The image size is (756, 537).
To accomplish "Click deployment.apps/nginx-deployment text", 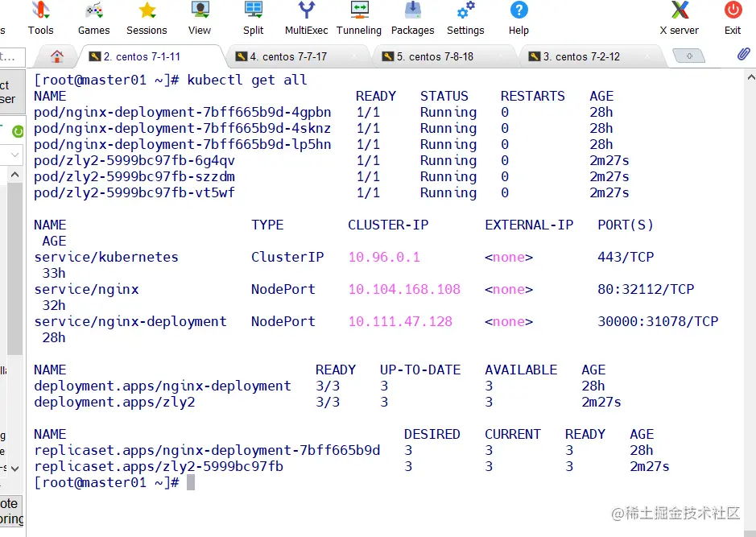I will click(x=163, y=386).
